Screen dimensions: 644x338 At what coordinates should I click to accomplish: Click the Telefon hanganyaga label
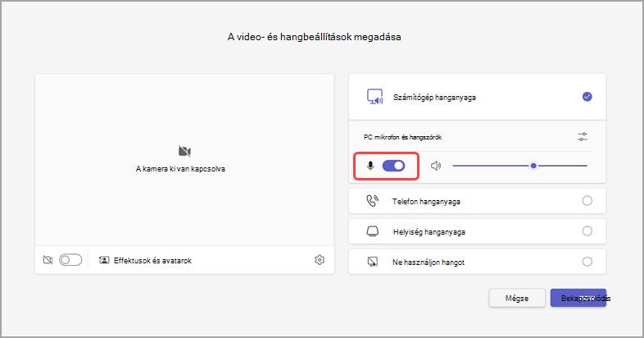426,202
